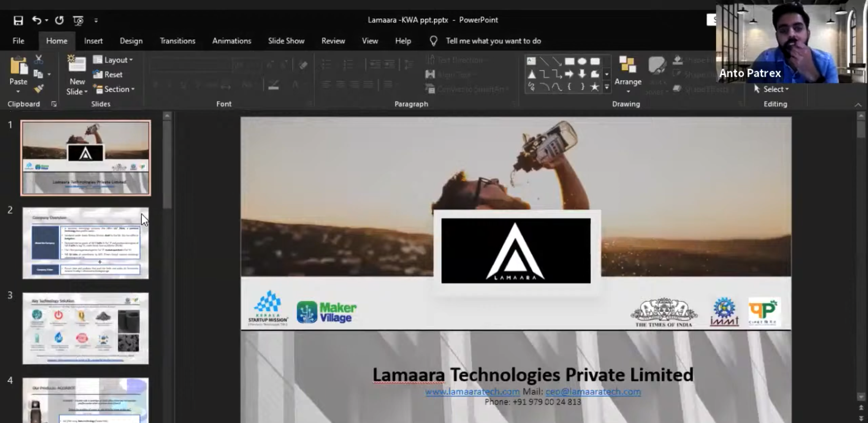Open the Undo history dropdown arrow
Viewport: 868px width, 423px height.
(46, 21)
